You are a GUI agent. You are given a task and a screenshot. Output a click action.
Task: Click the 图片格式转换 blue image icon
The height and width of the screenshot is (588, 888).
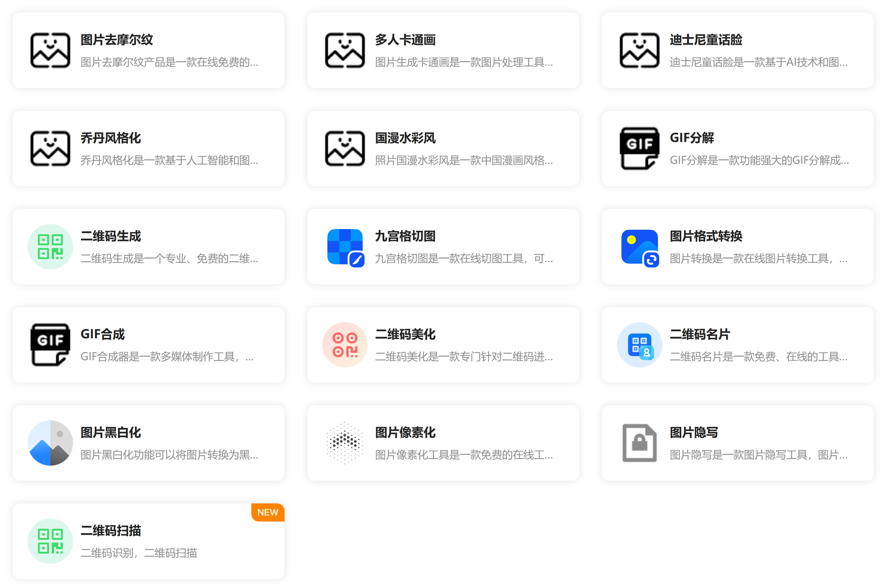[640, 248]
